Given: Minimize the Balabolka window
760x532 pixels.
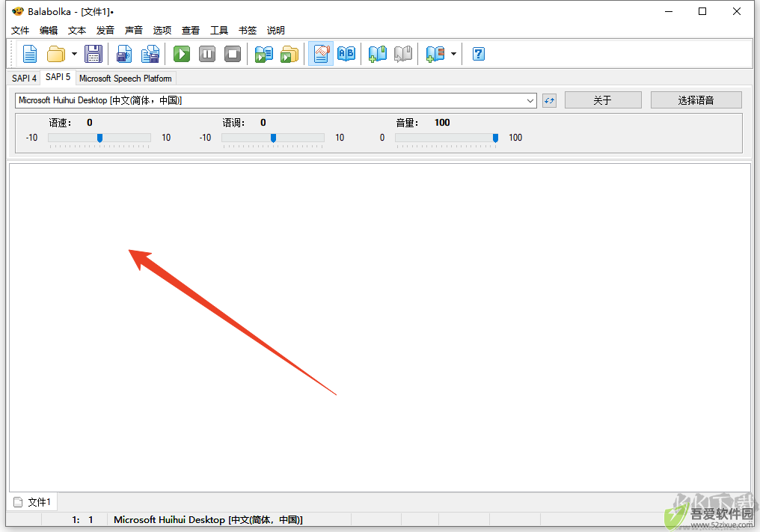Looking at the screenshot, I should (x=669, y=11).
